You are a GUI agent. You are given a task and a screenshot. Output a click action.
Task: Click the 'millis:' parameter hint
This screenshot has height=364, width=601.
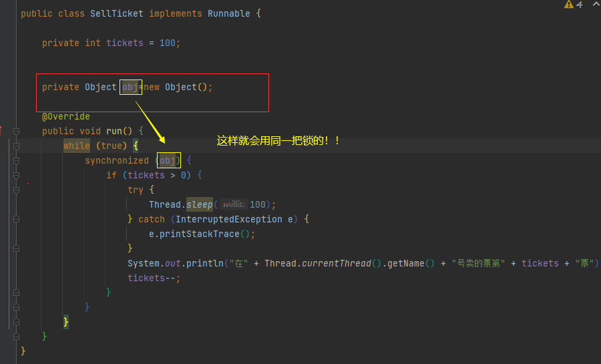234,204
